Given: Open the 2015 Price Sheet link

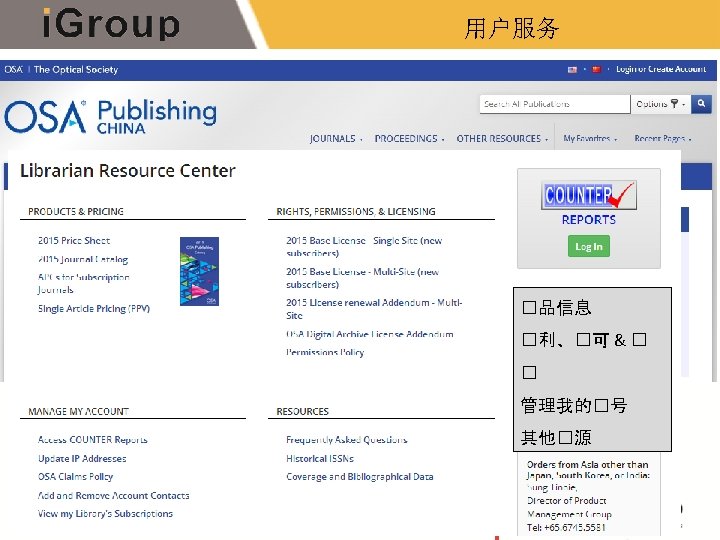Looking at the screenshot, I should coord(74,241).
